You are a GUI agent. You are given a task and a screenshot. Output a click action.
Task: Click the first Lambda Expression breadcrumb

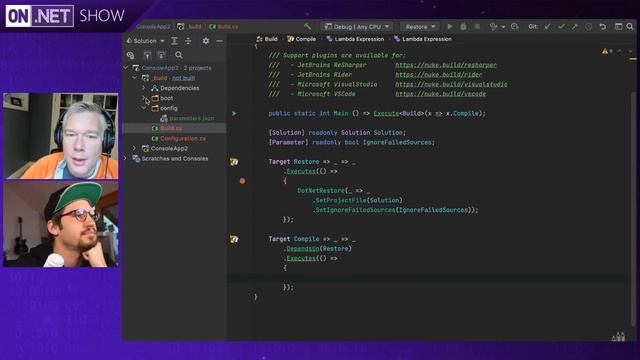point(355,39)
